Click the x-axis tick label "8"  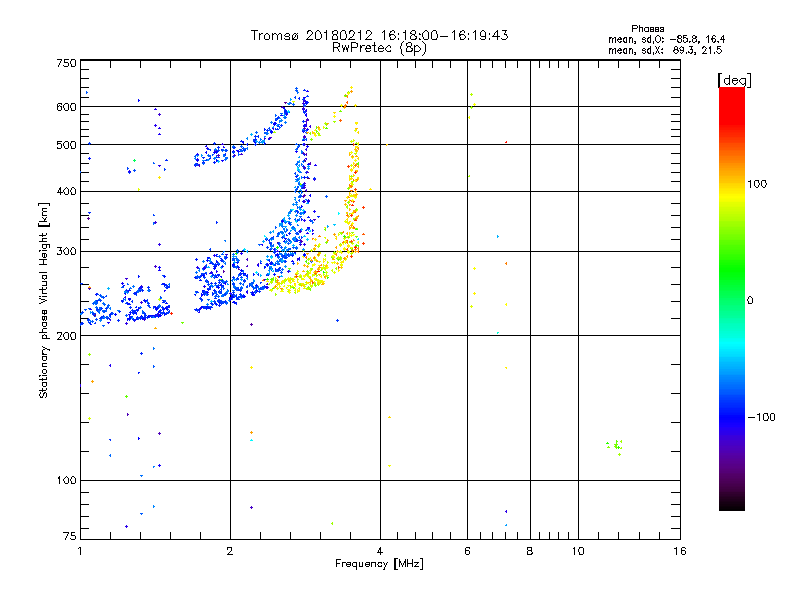(x=530, y=551)
